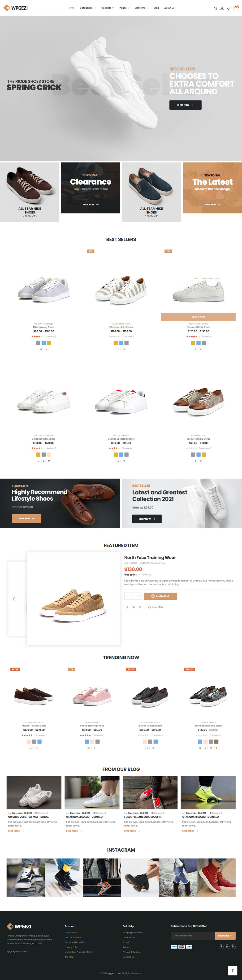242x980 pixels.
Task: Share featured item on Twitter
Action: [x=133, y=607]
